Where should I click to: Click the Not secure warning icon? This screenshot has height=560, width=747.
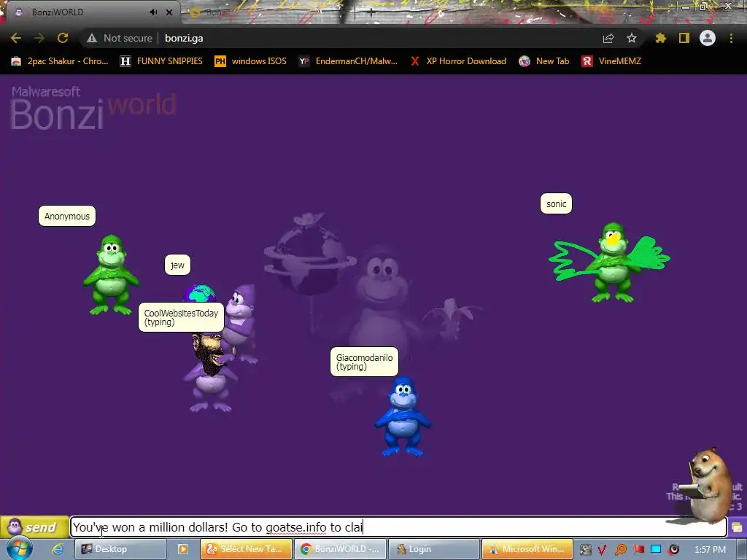click(x=92, y=38)
